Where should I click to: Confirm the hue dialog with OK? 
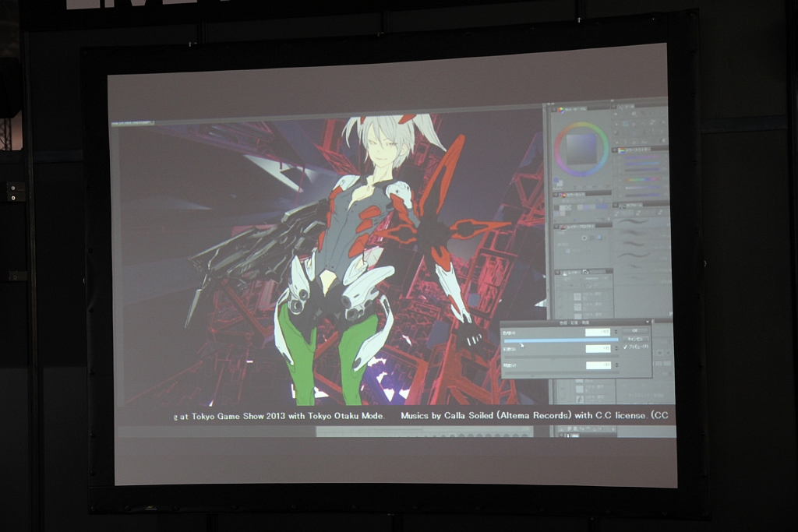coord(634,330)
